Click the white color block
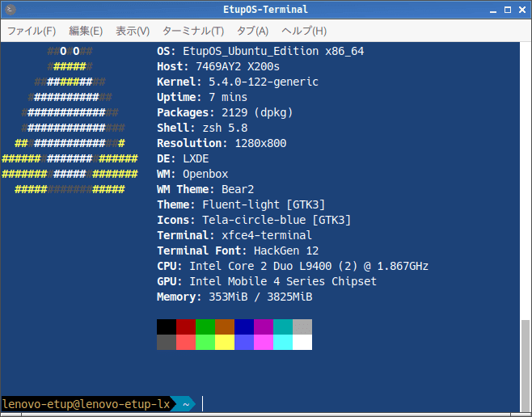This screenshot has height=417, width=532. click(302, 342)
